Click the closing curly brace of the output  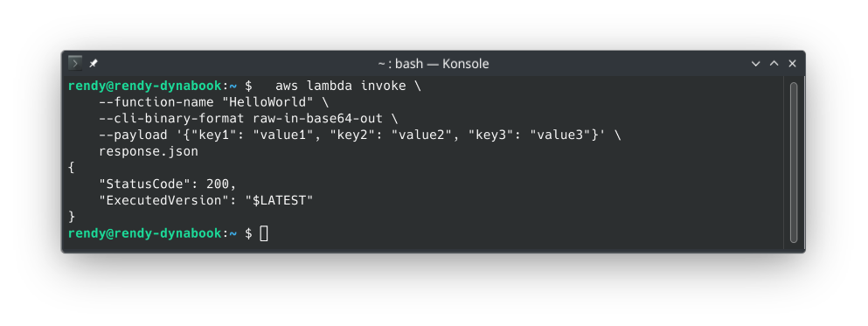coord(72,217)
